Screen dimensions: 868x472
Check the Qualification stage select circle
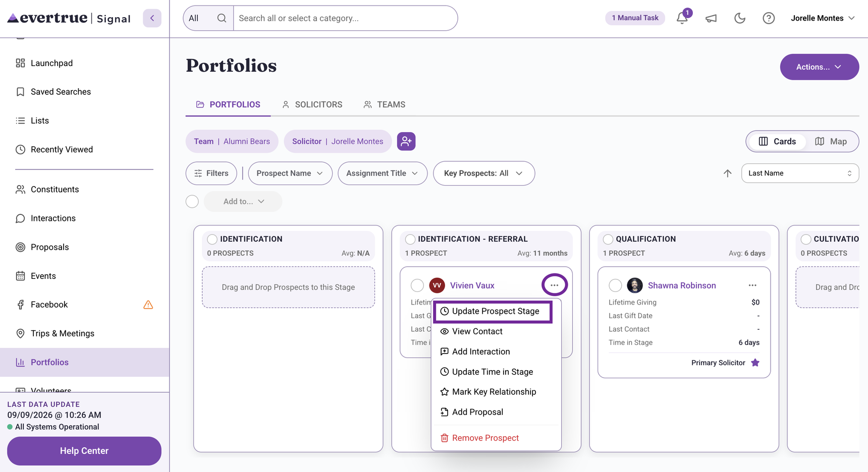608,239
